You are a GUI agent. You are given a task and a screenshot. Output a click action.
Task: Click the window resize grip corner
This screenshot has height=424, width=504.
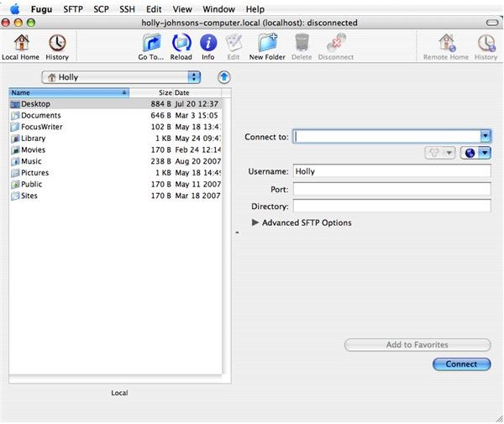(x=499, y=418)
